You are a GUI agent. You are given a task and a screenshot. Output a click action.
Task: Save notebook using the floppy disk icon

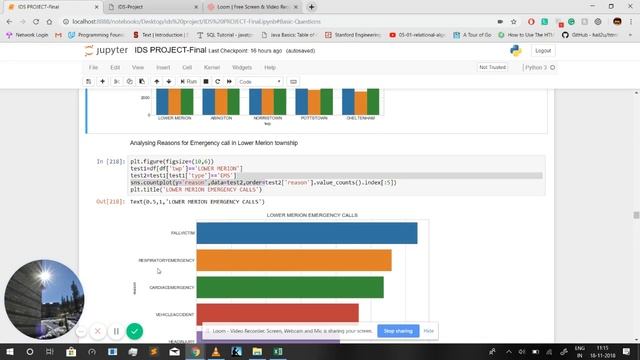[x=89, y=82]
